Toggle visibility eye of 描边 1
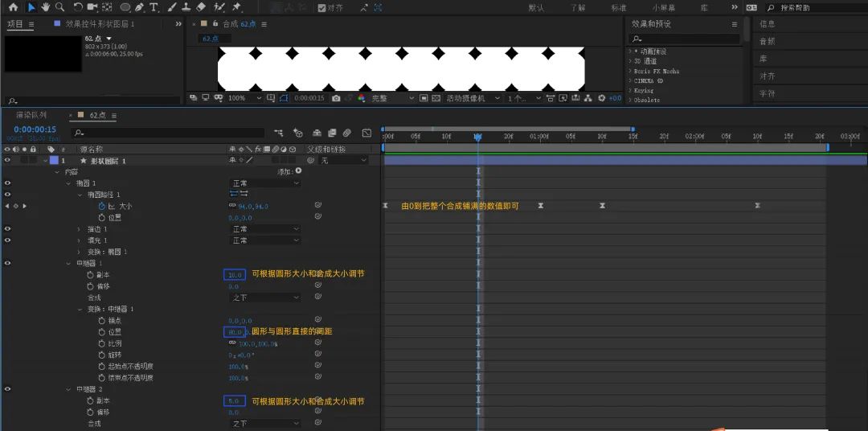868x431 pixels. click(x=8, y=229)
